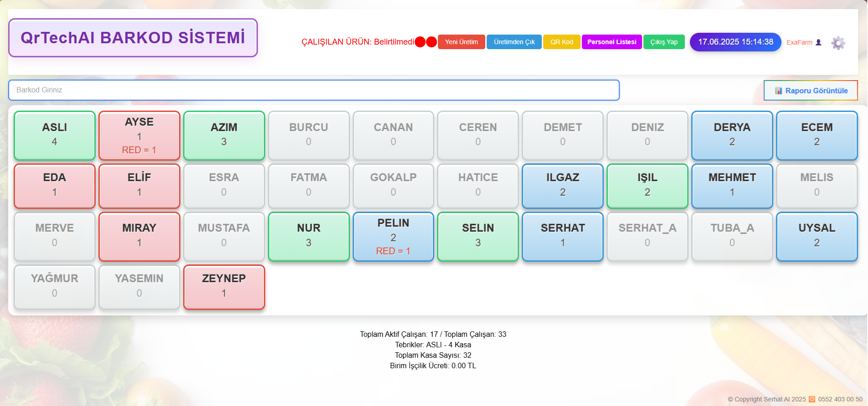Select the ELİF employee card

click(139, 186)
